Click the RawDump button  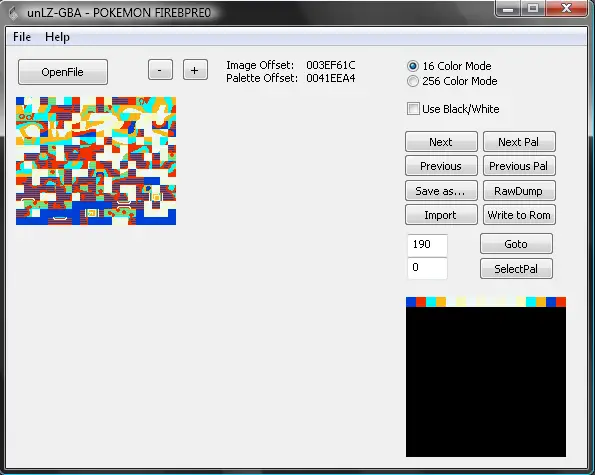click(x=519, y=191)
